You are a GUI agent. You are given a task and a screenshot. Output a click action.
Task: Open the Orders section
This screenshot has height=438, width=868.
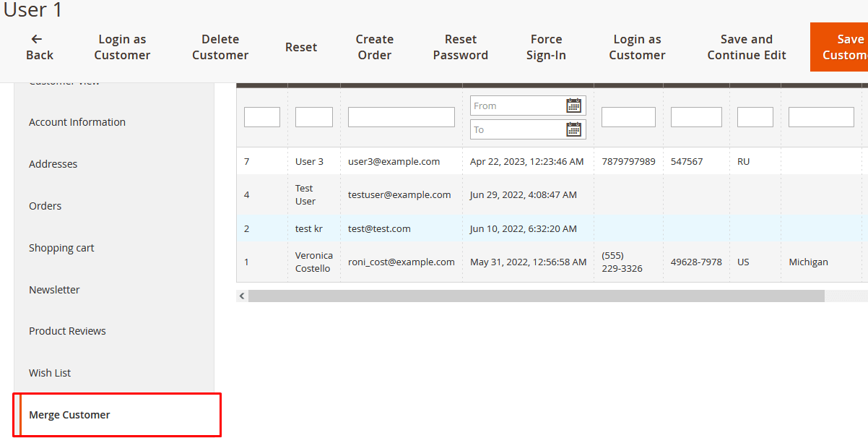45,206
